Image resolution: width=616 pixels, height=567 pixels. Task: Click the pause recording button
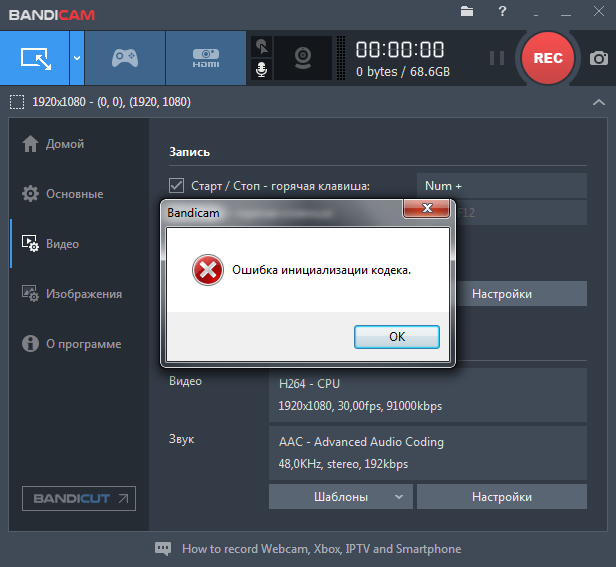click(x=497, y=58)
